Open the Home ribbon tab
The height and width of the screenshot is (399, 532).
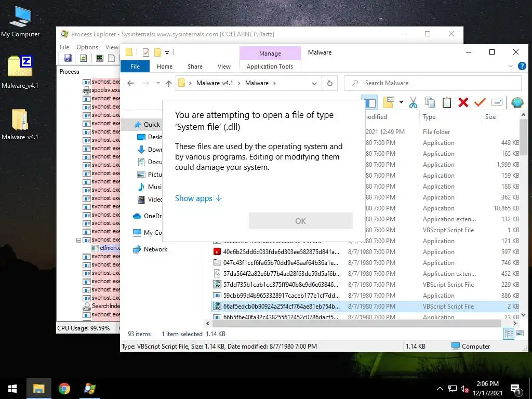[x=165, y=66]
